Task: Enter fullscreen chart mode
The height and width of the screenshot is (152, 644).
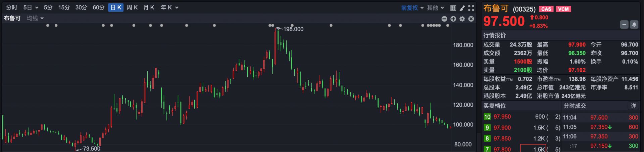Action: click(471, 8)
